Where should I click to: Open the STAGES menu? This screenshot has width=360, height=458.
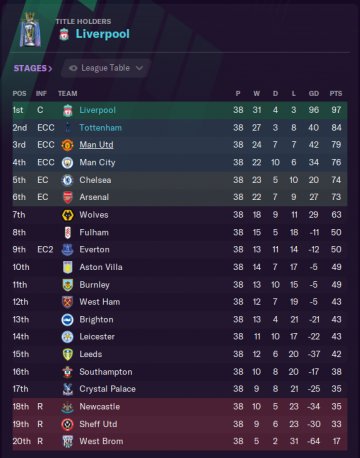click(33, 68)
